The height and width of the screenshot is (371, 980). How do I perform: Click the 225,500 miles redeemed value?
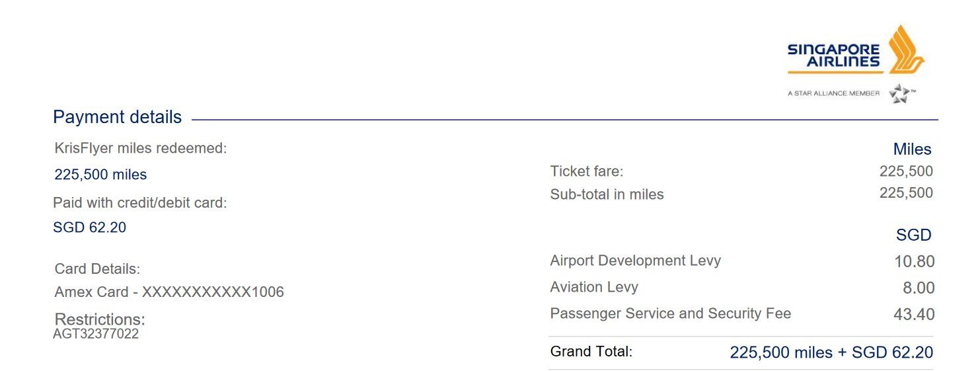(100, 175)
